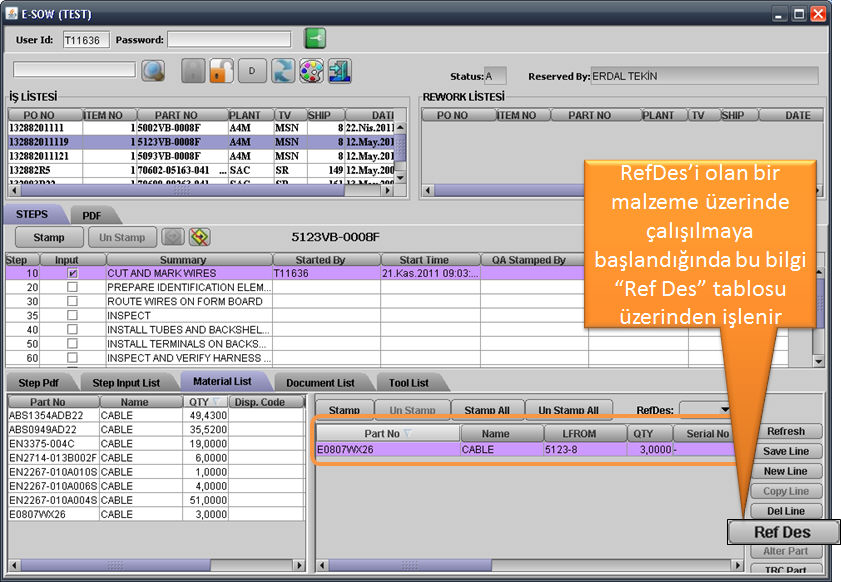
Task: Select the 132882R5 job row
Action: 202,170
